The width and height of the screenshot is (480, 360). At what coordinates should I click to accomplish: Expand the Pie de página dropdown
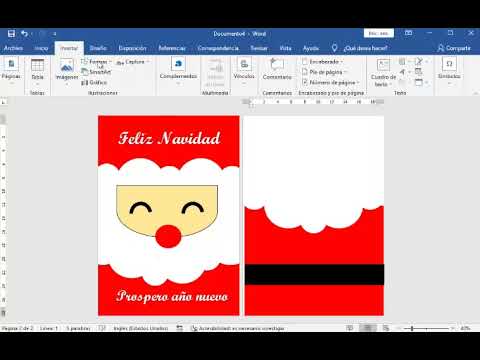325,72
